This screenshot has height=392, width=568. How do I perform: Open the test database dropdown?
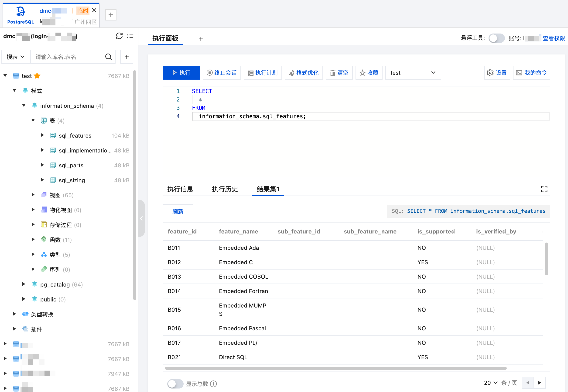(x=413, y=73)
